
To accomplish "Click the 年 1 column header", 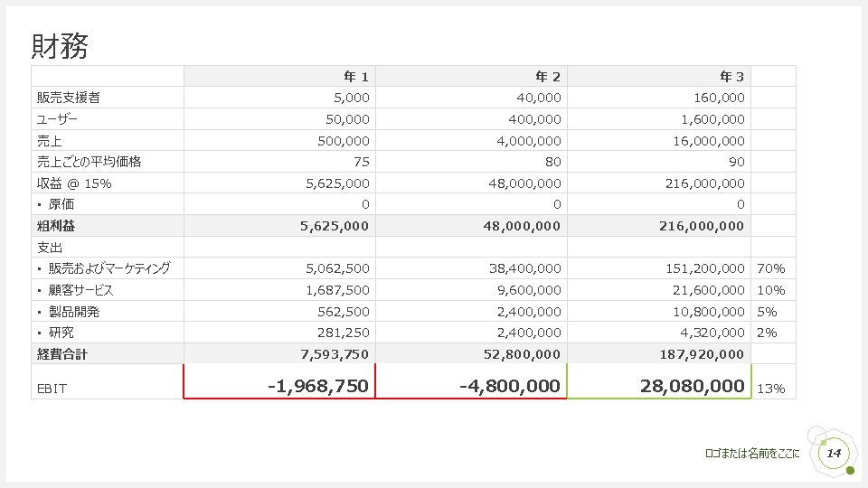I will [x=355, y=76].
